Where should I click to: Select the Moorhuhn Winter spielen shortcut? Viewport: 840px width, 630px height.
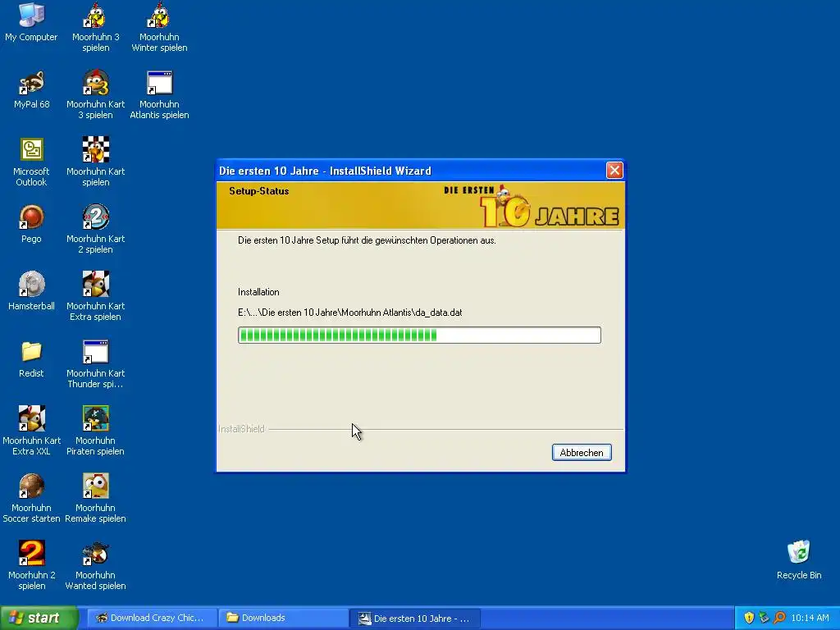[x=159, y=27]
